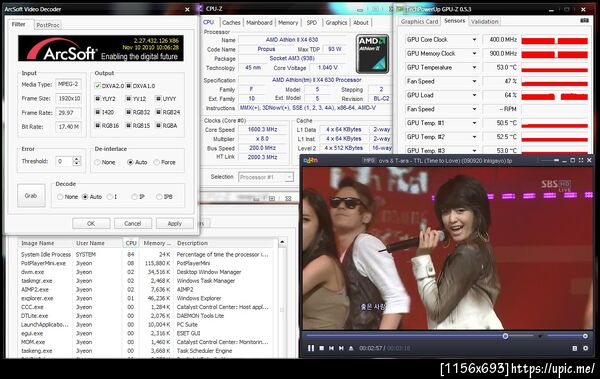Open the GPU Temperature sensor dropdown
The height and width of the screenshot is (379, 600).
[474, 67]
